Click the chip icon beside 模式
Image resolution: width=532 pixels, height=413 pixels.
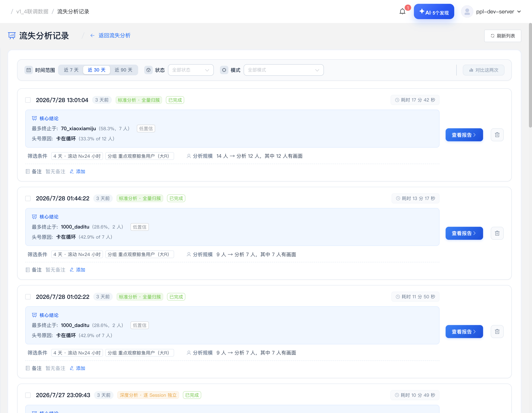pyautogui.click(x=224, y=70)
